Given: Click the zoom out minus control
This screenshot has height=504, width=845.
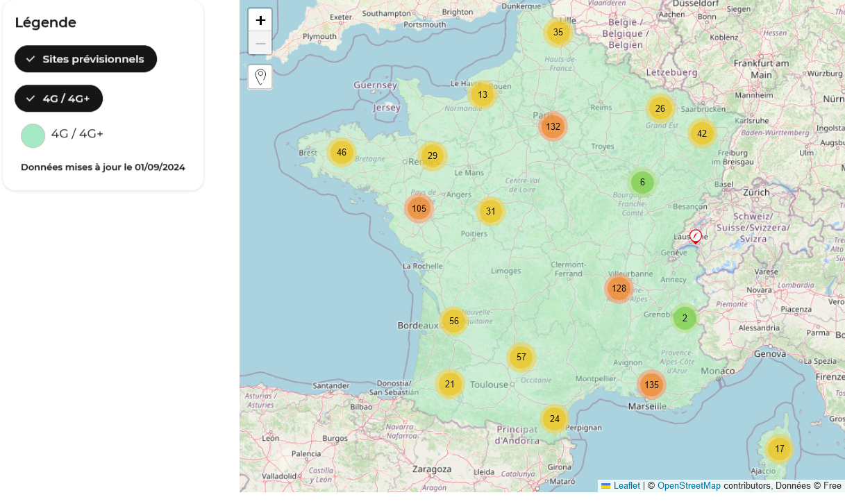Looking at the screenshot, I should [260, 42].
